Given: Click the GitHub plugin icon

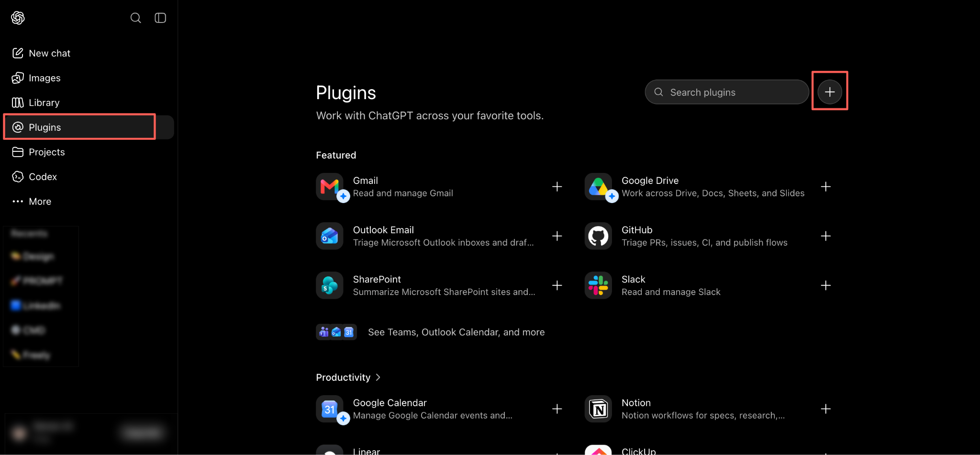Looking at the screenshot, I should 598,236.
